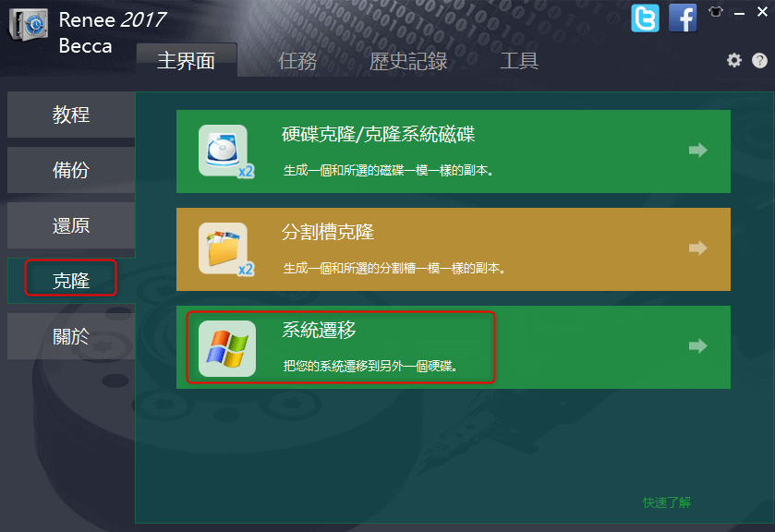775x532 pixels.
Task: Click the hard disk clone x2 icon
Action: point(226,151)
